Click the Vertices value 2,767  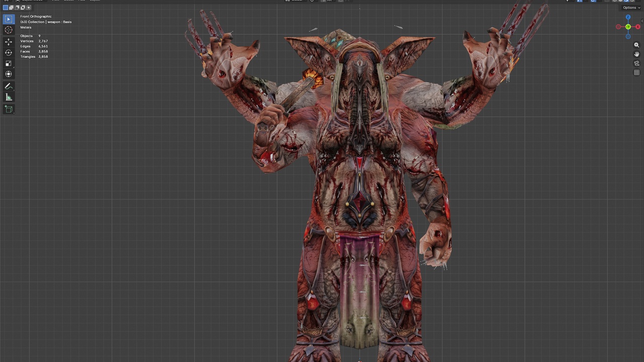(x=43, y=41)
